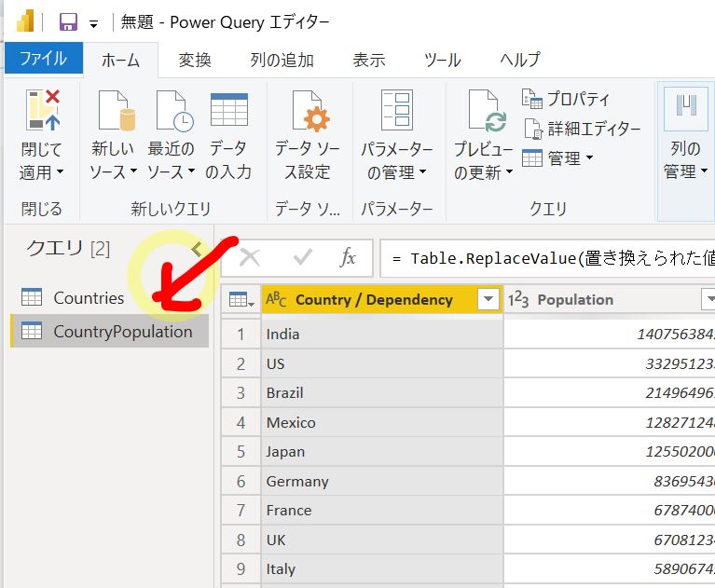Select the Germany cell
The height and width of the screenshot is (588, 715).
coord(382,482)
